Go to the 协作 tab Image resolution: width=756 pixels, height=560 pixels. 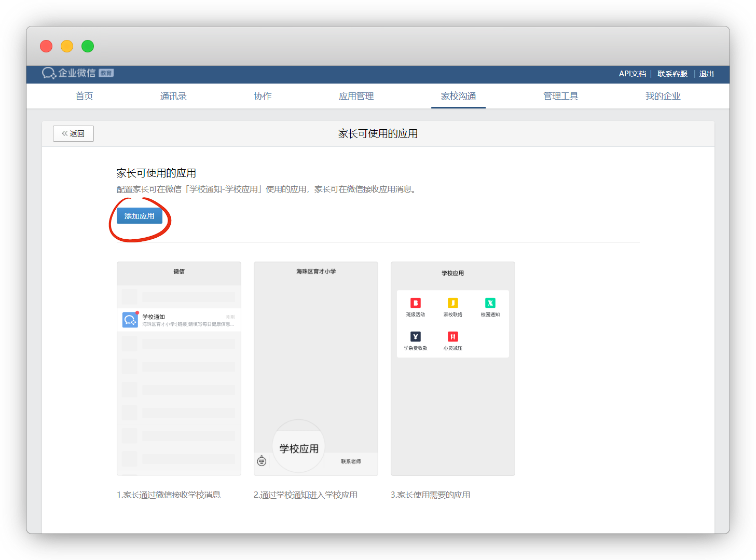[263, 96]
